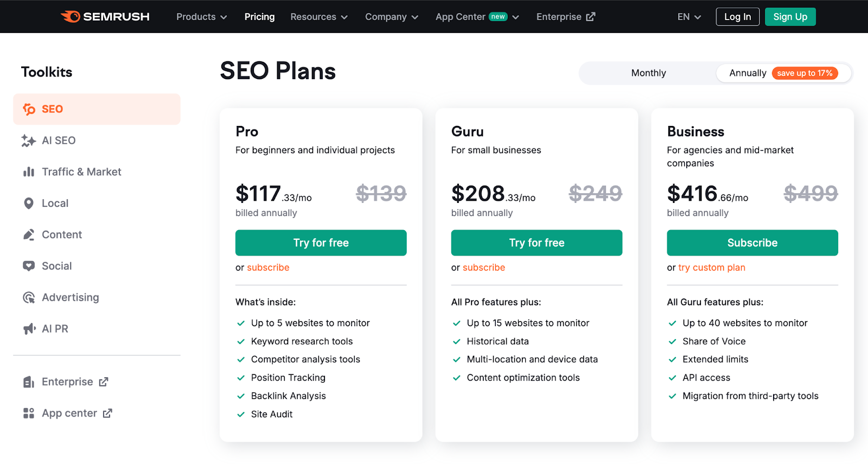
Task: Click Try for free on the Guru plan
Action: click(536, 243)
